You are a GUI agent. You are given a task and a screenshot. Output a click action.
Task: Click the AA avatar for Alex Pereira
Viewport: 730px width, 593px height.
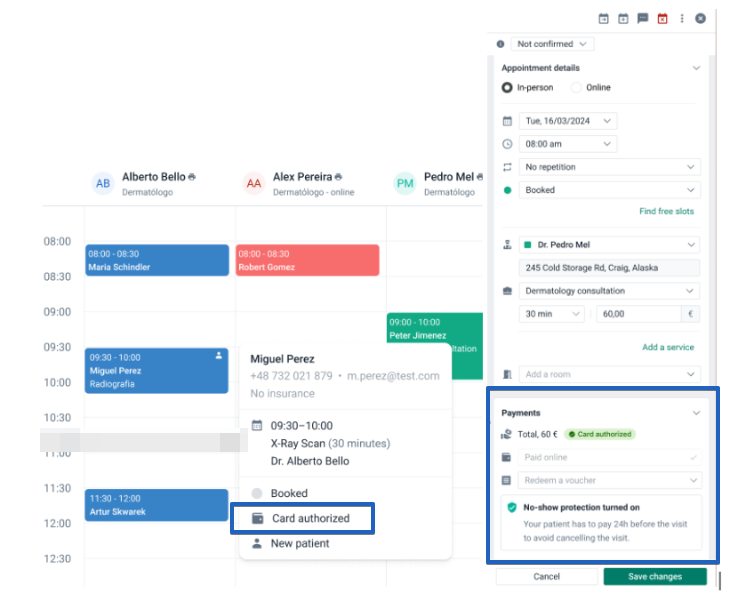pyautogui.click(x=254, y=183)
